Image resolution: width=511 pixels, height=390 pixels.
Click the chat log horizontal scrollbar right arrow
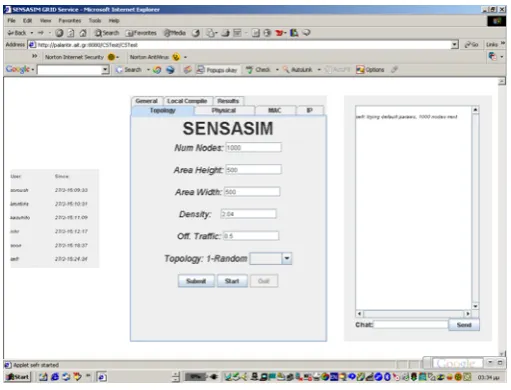(468, 314)
